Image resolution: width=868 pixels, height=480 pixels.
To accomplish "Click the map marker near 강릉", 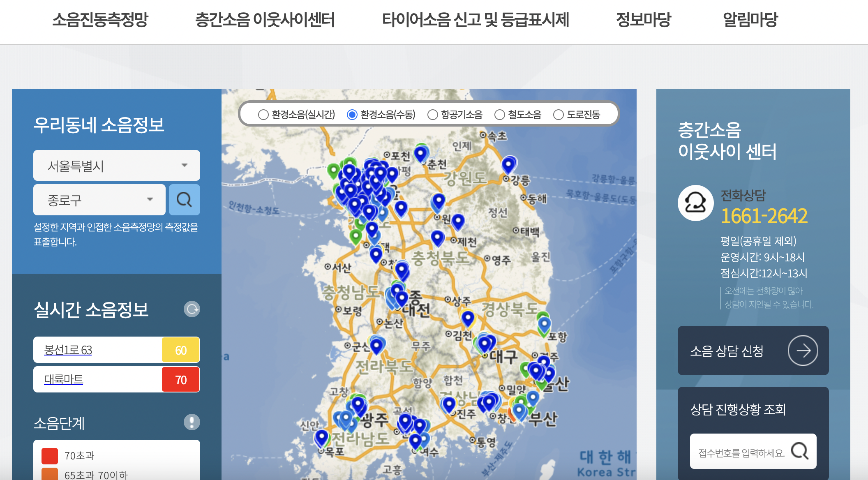I will click(509, 164).
